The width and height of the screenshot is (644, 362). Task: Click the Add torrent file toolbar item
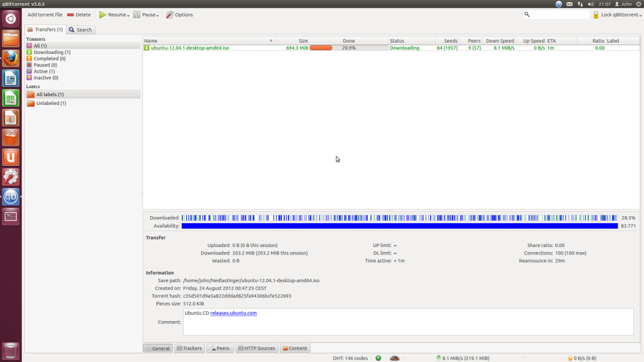click(x=44, y=14)
